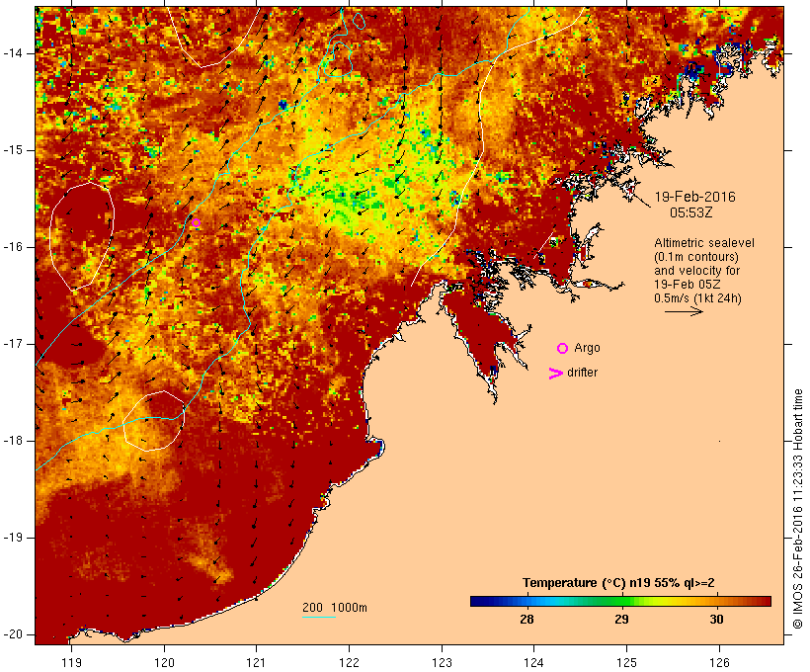Click the magenta drifter legend symbol
Image resolution: width=810 pixels, height=672 pixels.
[x=555, y=374]
